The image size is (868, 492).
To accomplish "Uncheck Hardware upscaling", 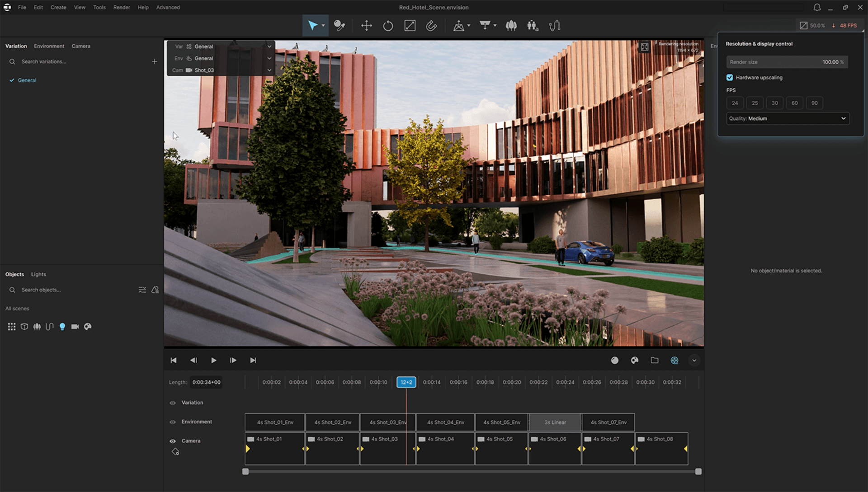I will click(730, 77).
